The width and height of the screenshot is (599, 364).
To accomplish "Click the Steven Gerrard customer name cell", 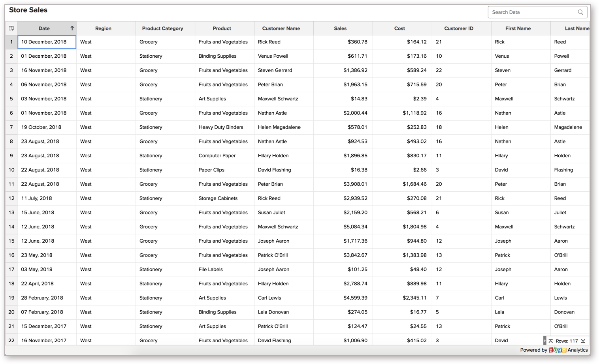I will [x=284, y=70].
